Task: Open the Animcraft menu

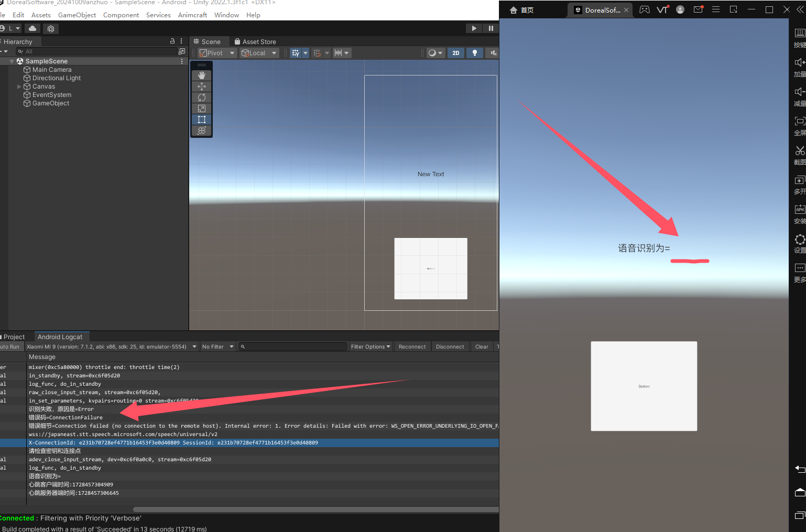Action: pyautogui.click(x=192, y=15)
